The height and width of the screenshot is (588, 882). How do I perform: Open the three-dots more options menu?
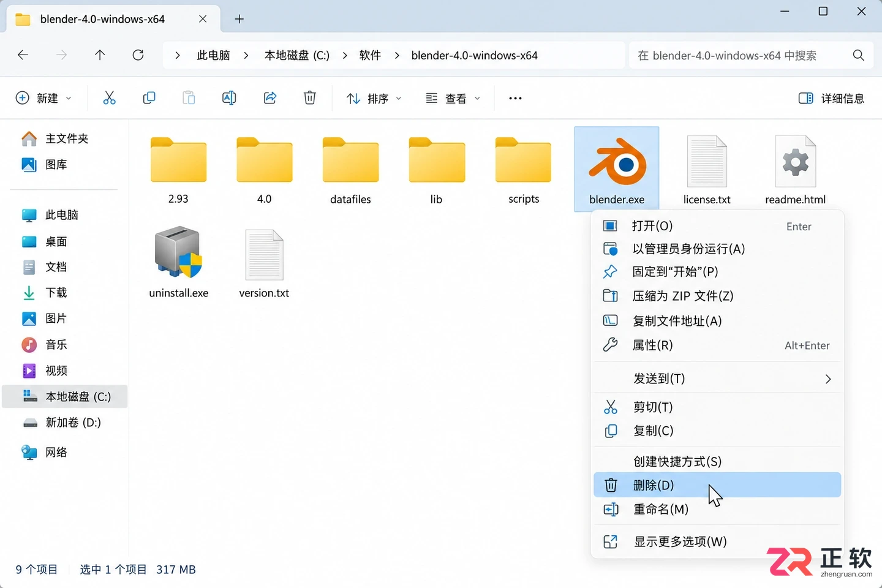coord(515,98)
